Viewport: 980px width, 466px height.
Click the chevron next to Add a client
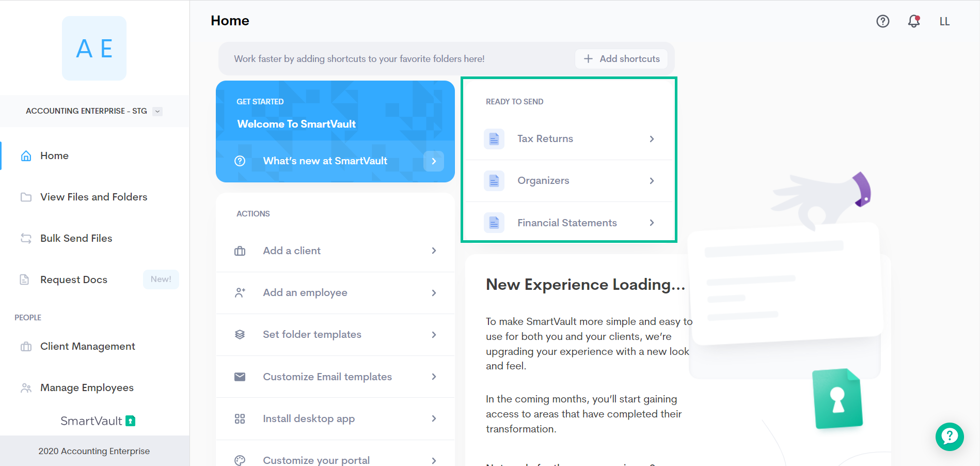tap(434, 251)
